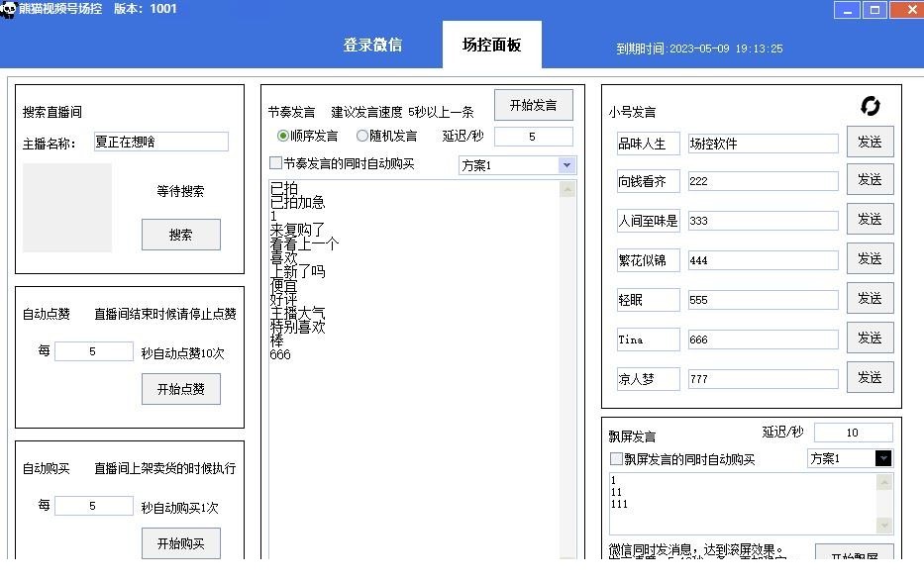Click the 开始购买 button
Image resolution: width=924 pixels, height=582 pixels.
click(181, 543)
